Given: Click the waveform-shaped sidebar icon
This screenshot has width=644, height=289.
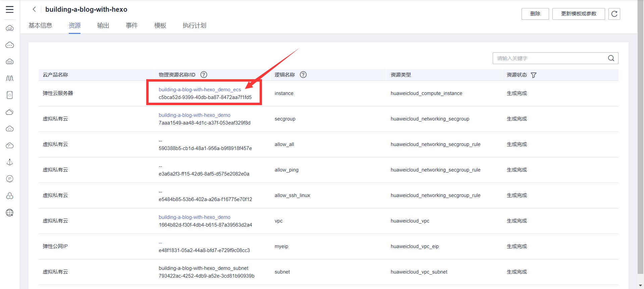Looking at the screenshot, I should coord(10,79).
